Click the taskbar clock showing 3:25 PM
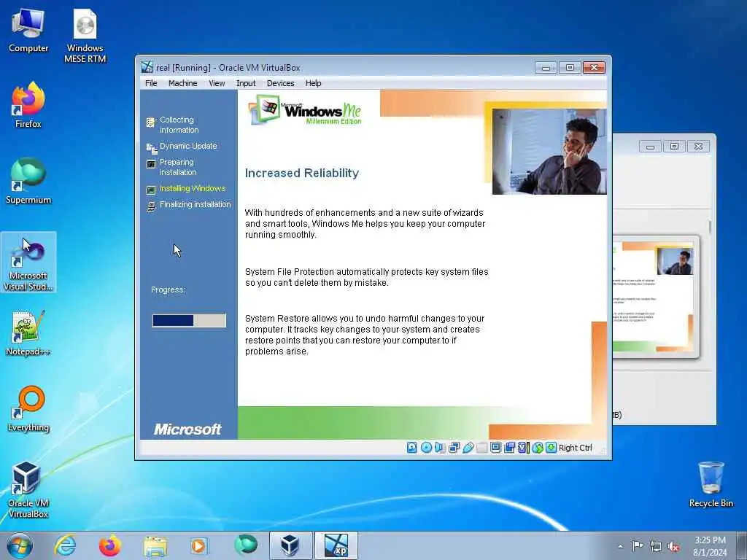747x560 pixels. point(710,545)
